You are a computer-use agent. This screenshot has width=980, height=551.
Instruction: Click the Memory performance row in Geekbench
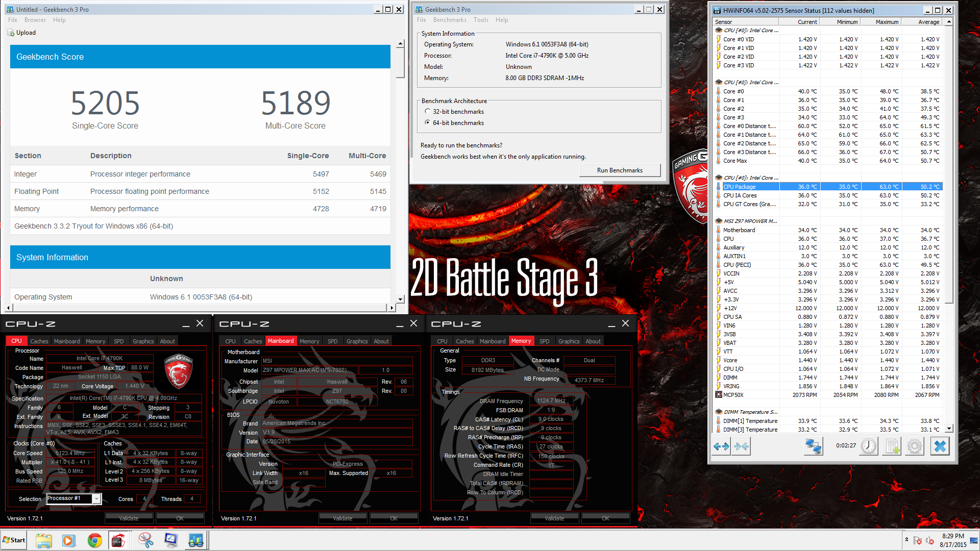tap(200, 209)
